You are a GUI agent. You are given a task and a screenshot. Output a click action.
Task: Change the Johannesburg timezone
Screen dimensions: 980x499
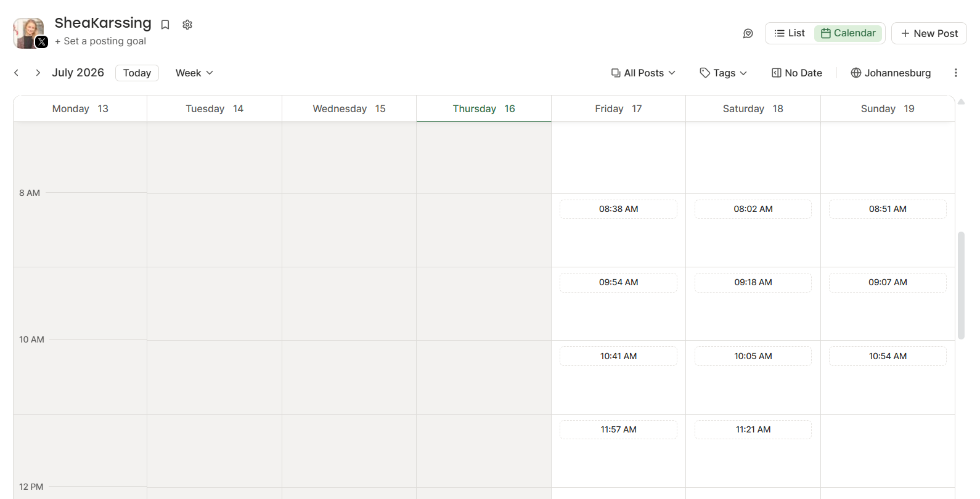pyautogui.click(x=891, y=73)
